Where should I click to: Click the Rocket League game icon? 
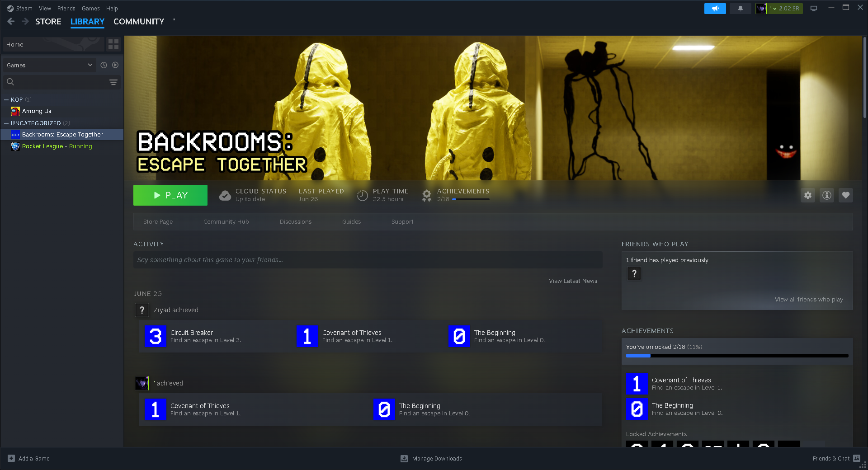click(x=15, y=146)
